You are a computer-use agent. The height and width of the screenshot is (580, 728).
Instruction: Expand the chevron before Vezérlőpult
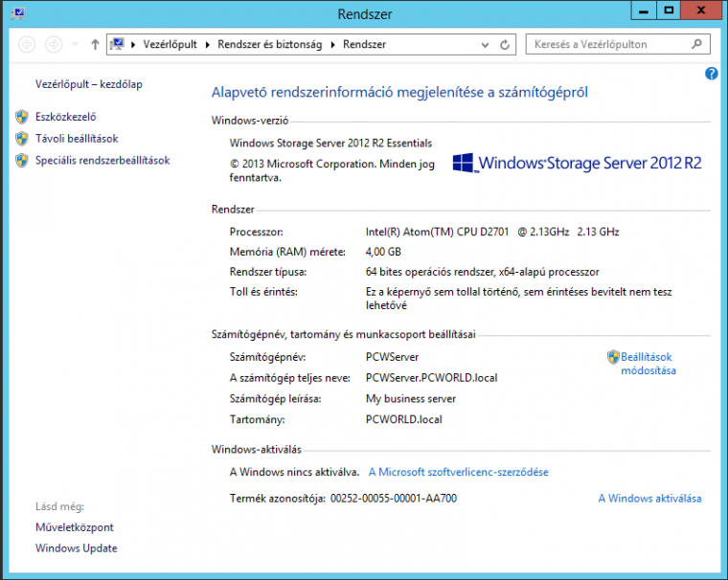click(133, 45)
